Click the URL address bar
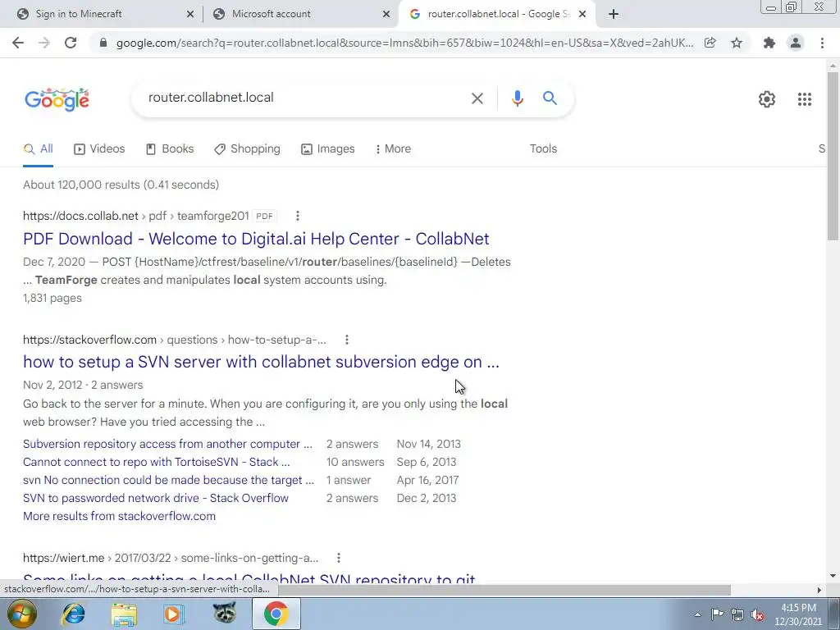This screenshot has height=630, width=840. coord(404,43)
